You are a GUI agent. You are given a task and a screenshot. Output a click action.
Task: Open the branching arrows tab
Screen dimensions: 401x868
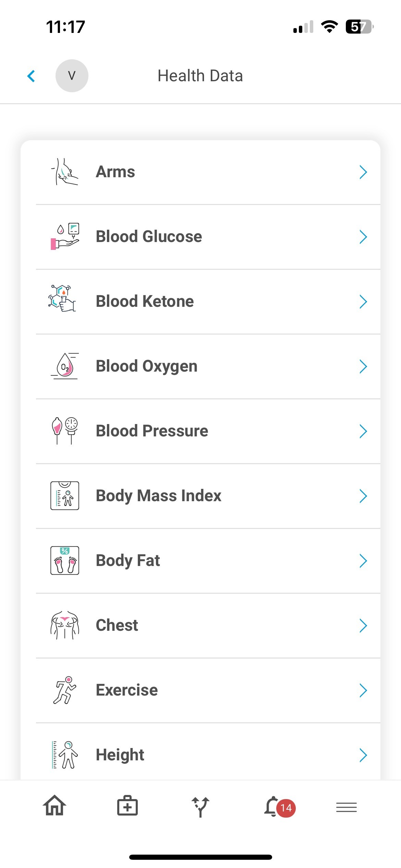click(x=200, y=807)
